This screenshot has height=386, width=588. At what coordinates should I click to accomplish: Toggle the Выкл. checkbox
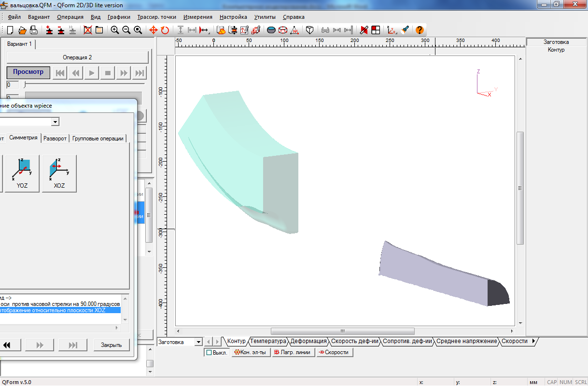217,352
